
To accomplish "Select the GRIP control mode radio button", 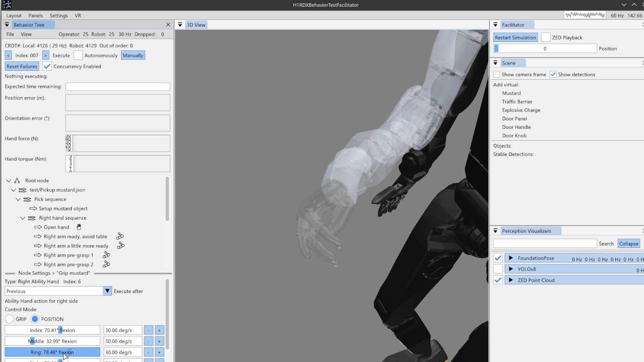I will pyautogui.click(x=9, y=319).
